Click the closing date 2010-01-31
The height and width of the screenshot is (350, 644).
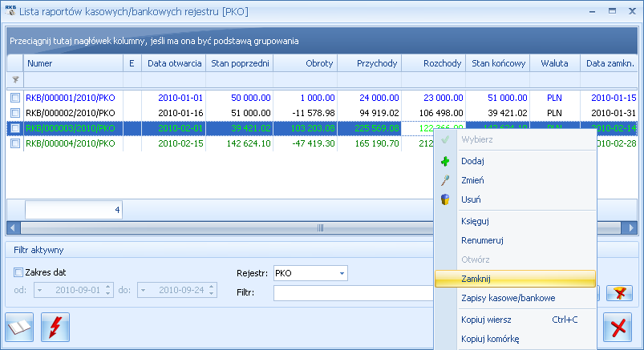click(614, 113)
